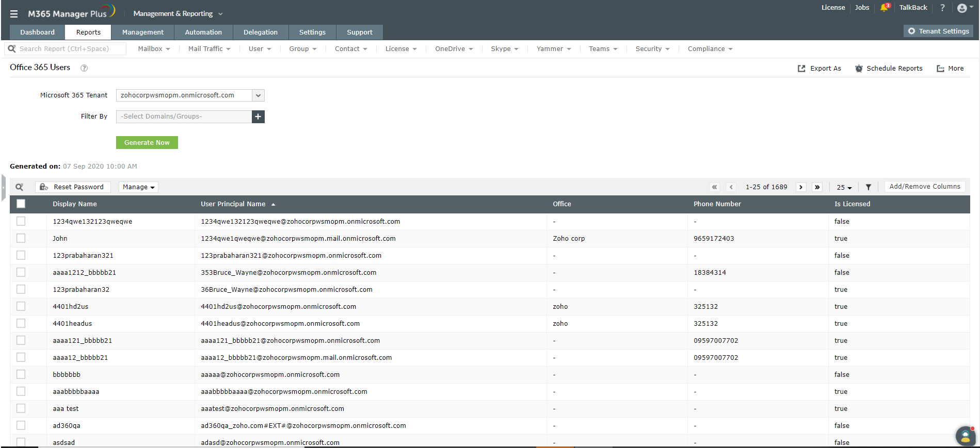Select the checkbox for aaaa121_bbbbb21 row
Screen dimensions: 980x448
click(x=21, y=340)
